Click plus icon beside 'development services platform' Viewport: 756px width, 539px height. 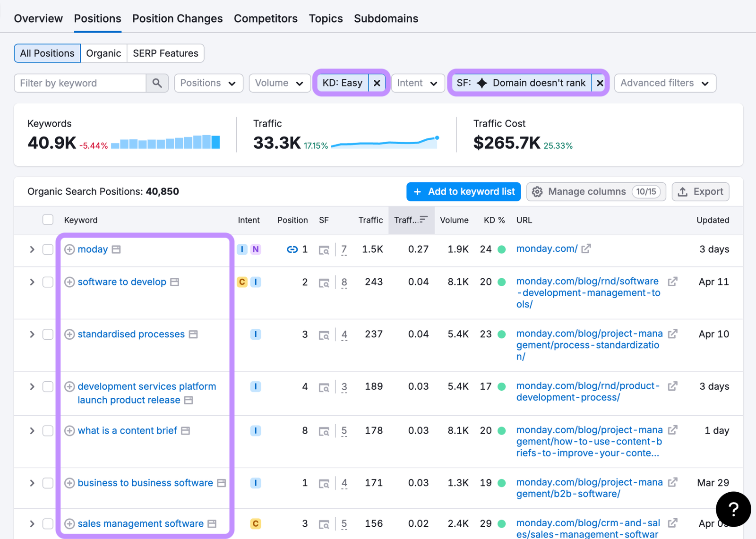point(69,387)
